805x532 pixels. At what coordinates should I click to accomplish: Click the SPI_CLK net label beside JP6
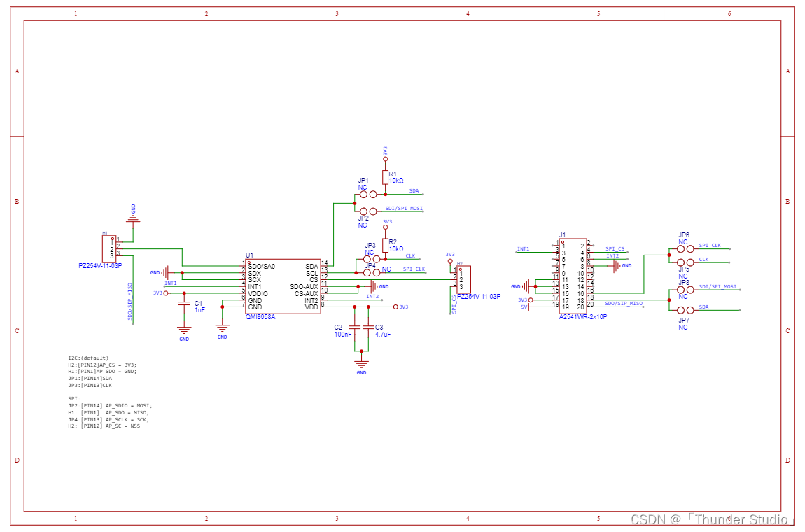tap(710, 246)
